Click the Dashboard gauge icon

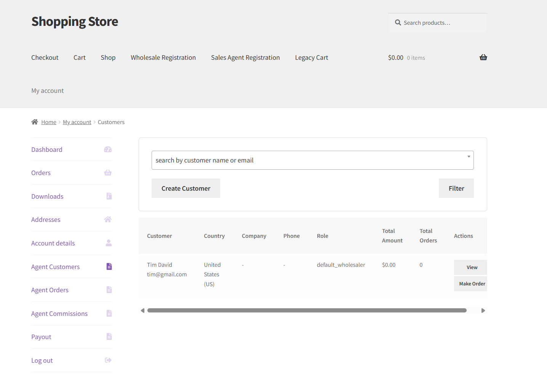108,150
